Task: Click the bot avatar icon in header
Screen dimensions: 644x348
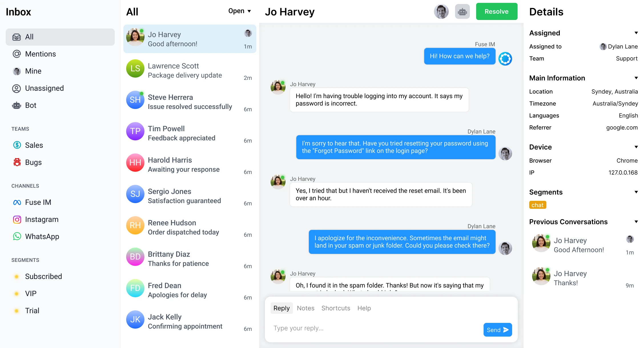Action: pos(462,12)
